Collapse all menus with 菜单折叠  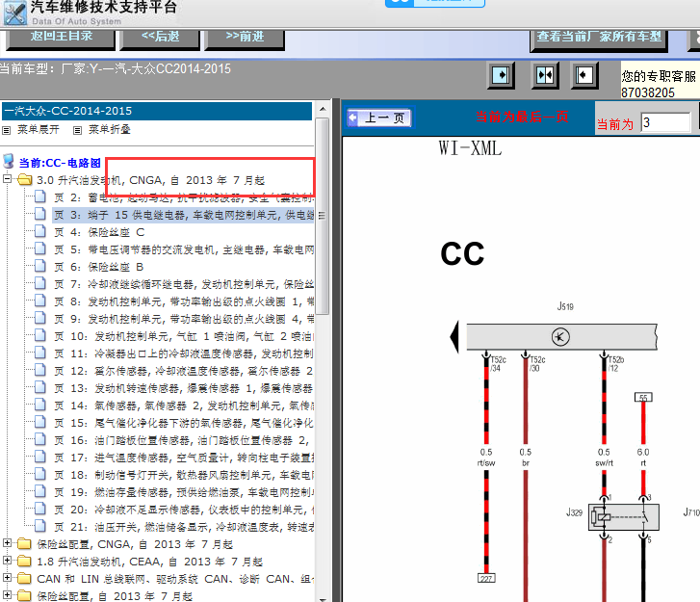pyautogui.click(x=110, y=129)
